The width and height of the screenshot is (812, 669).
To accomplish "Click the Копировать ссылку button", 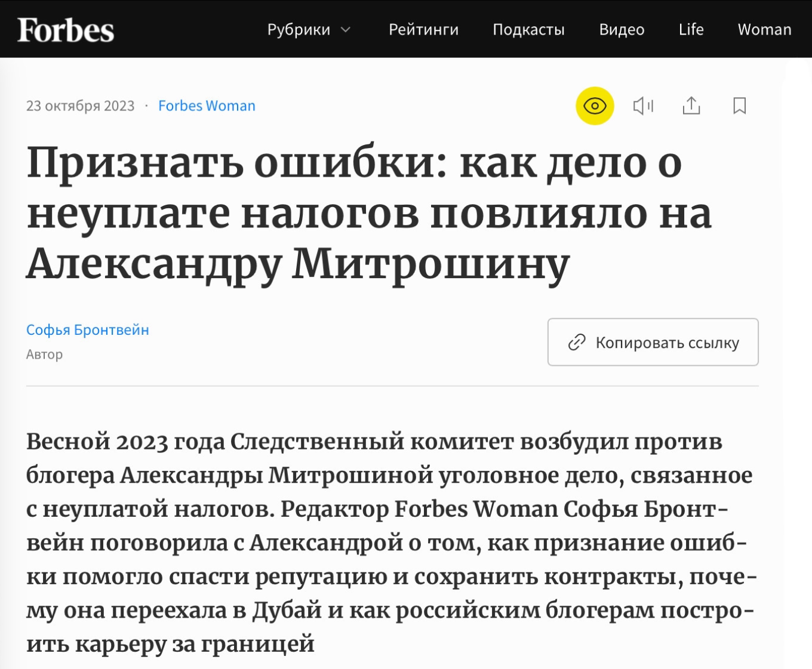I will [x=653, y=342].
